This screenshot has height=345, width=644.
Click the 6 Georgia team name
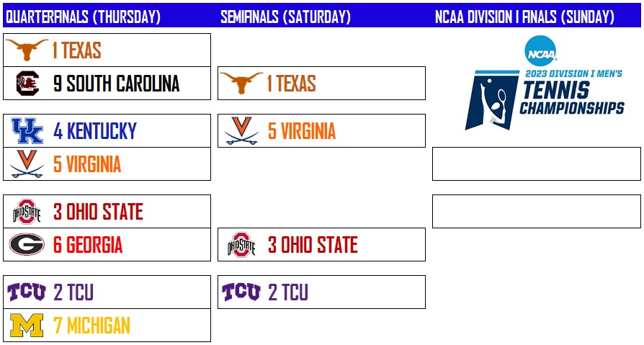[87, 245]
